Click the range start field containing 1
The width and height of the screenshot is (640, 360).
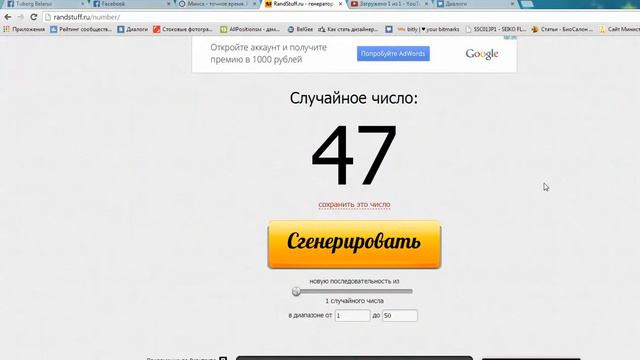352,316
